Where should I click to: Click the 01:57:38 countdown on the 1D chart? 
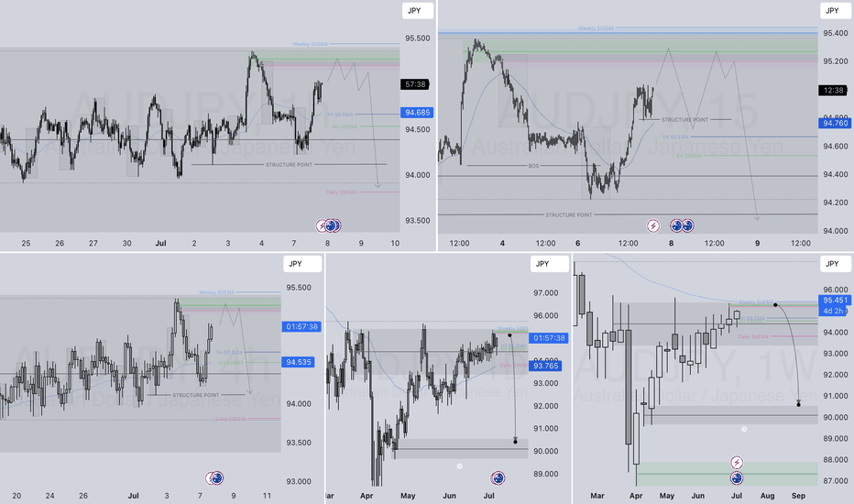[549, 338]
